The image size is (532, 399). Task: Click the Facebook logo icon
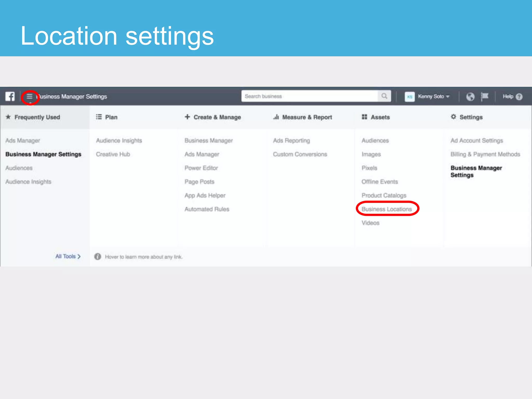(10, 96)
